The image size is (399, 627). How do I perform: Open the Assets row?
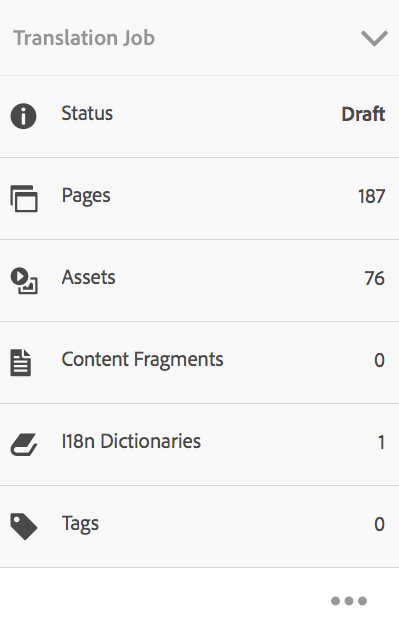pos(200,281)
